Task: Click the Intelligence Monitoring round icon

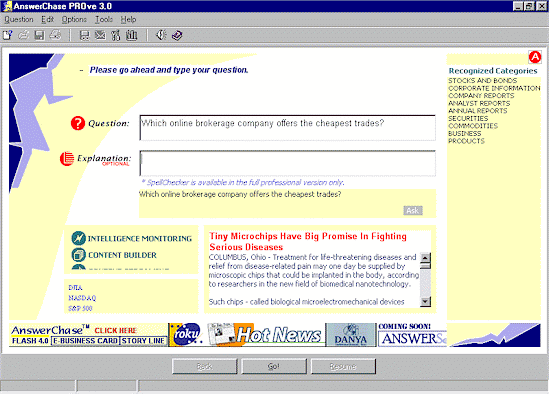Action: click(x=78, y=238)
